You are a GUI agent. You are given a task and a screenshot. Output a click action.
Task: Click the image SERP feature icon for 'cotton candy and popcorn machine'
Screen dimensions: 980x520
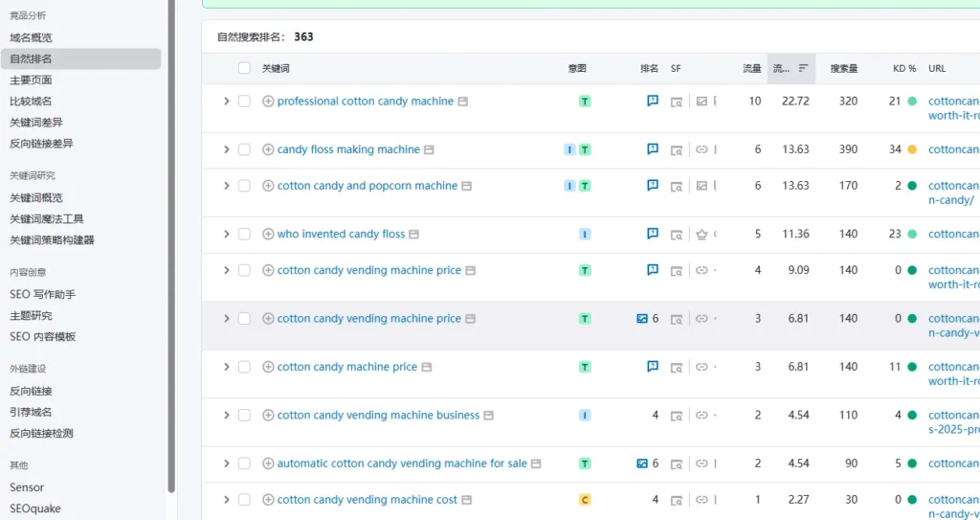click(x=702, y=186)
